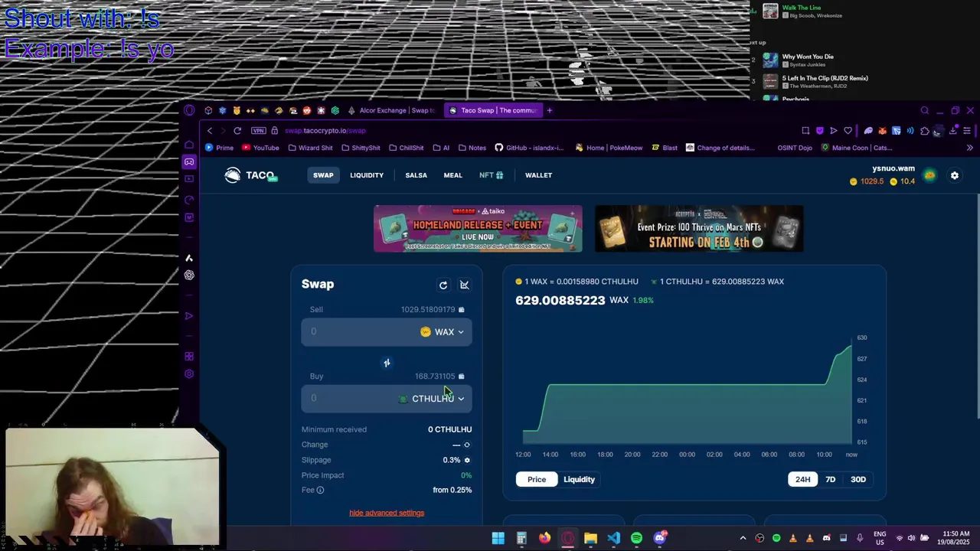Open the GitHub islandx bookmark
The image size is (980, 551).
click(529, 148)
